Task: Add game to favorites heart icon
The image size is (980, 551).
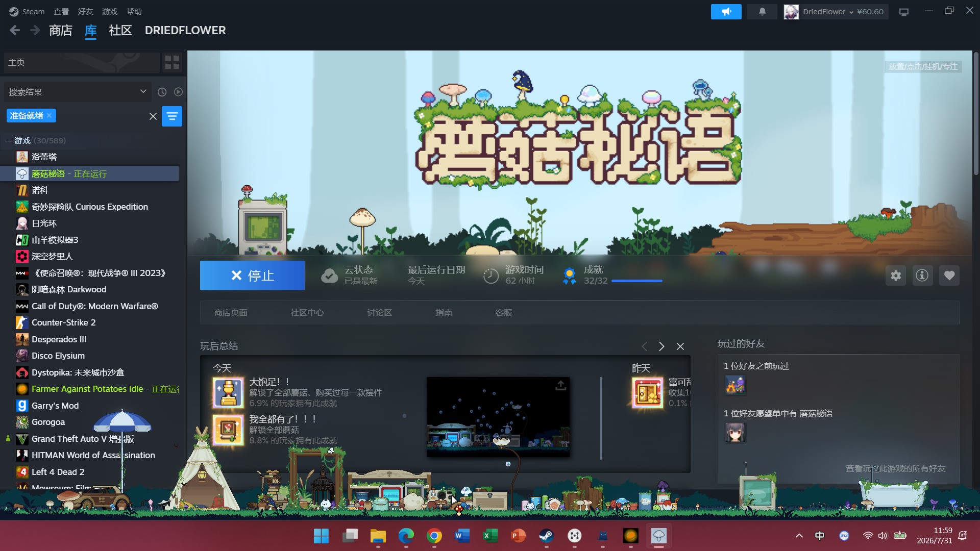Action: 949,275
